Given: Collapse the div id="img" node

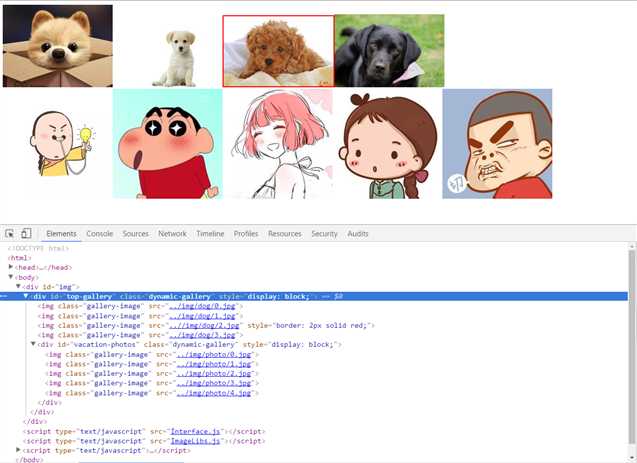Looking at the screenshot, I should 18,286.
